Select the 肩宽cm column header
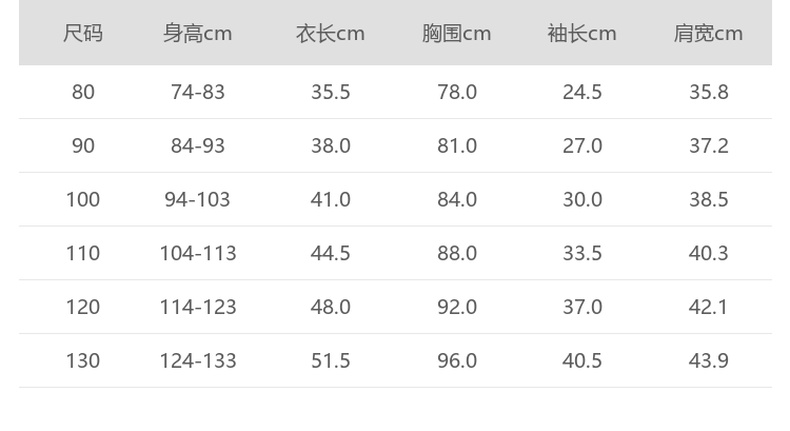Viewport: 790px width, 431px height. click(708, 34)
